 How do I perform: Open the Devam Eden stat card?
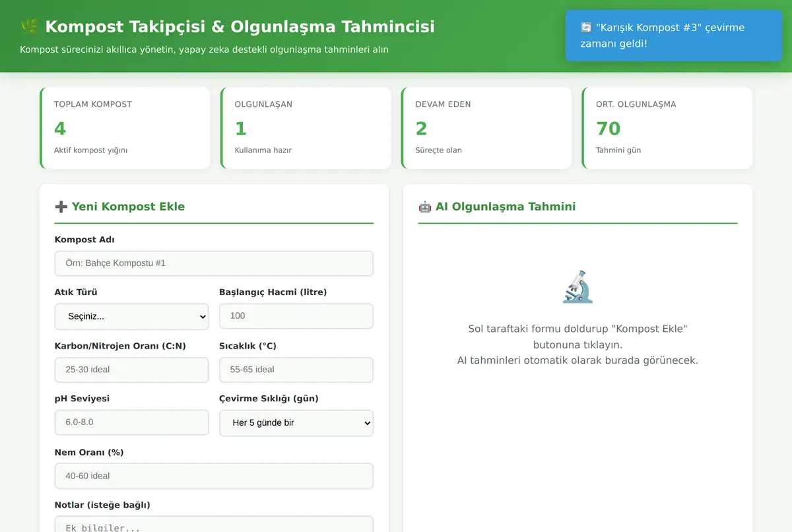tap(486, 128)
